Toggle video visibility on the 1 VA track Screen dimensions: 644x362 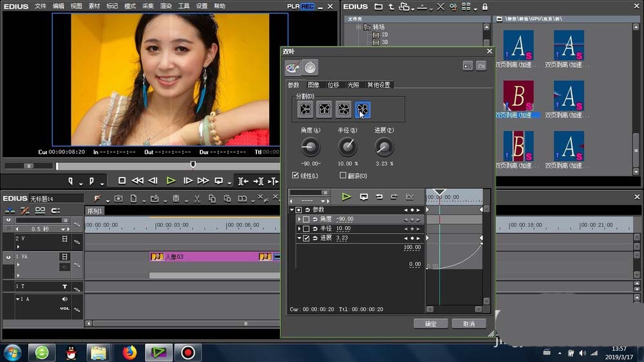coord(64,257)
